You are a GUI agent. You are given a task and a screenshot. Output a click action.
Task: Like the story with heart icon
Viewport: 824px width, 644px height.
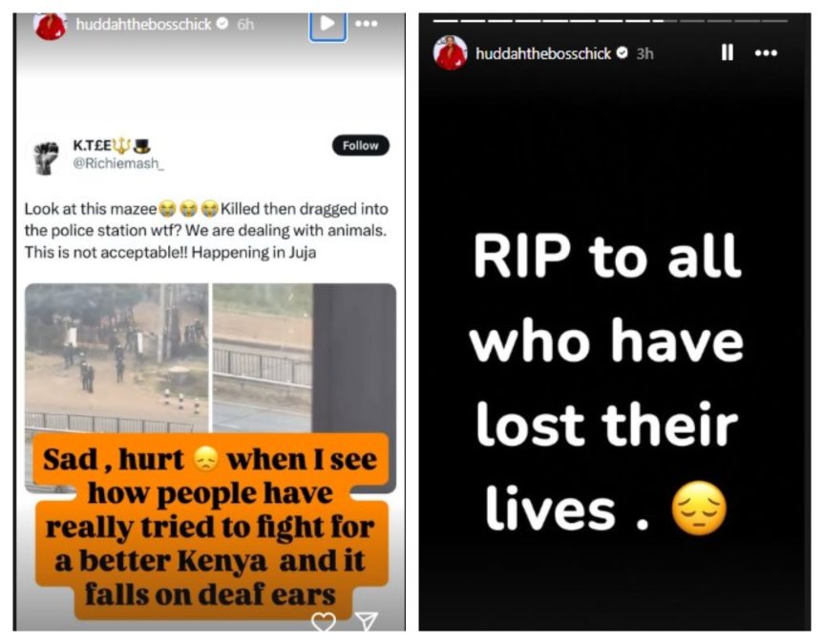[x=323, y=621]
